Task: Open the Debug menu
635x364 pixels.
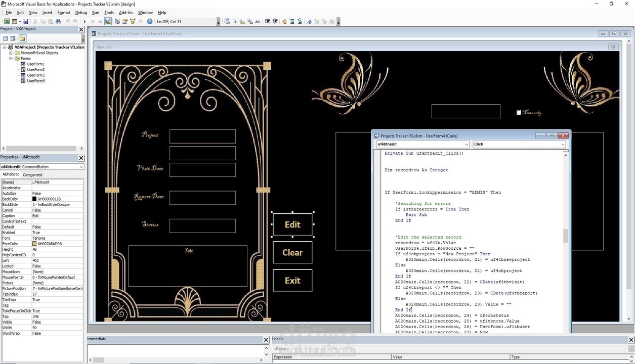Action: point(81,13)
